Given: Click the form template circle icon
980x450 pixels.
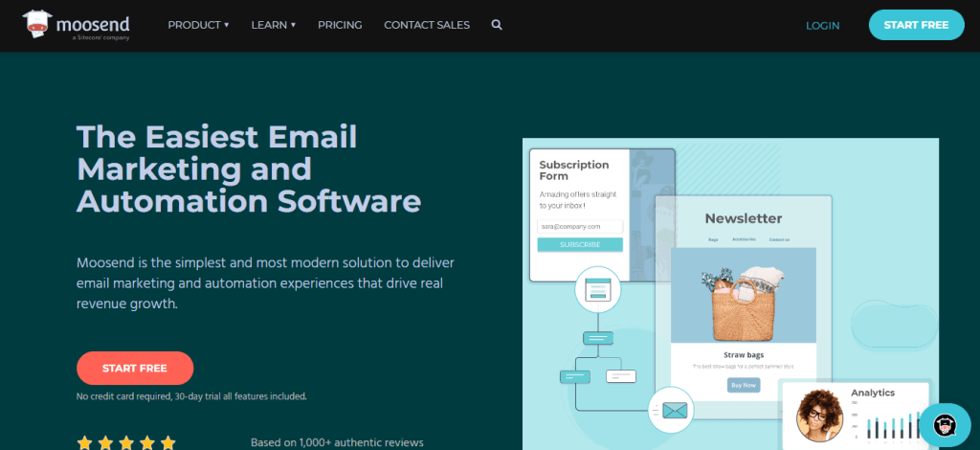Looking at the screenshot, I should [597, 289].
